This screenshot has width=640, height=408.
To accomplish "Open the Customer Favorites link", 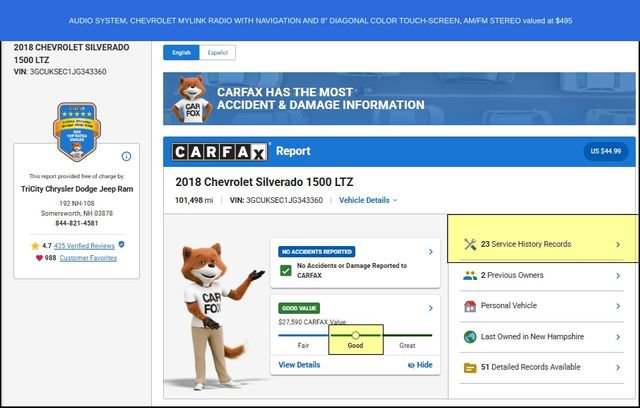I will pos(88,258).
